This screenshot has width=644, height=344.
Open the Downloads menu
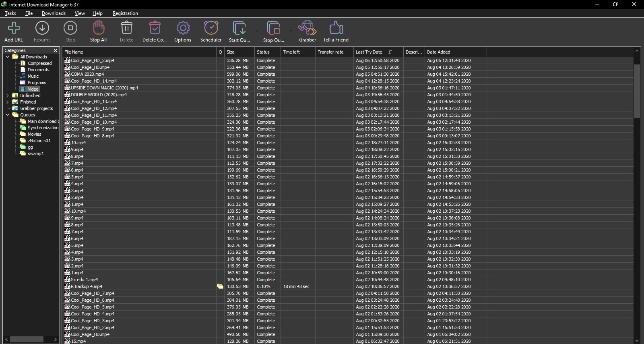(54, 13)
